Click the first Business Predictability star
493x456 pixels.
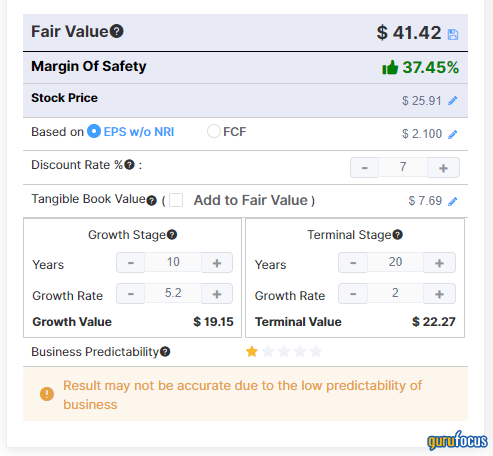coord(252,351)
